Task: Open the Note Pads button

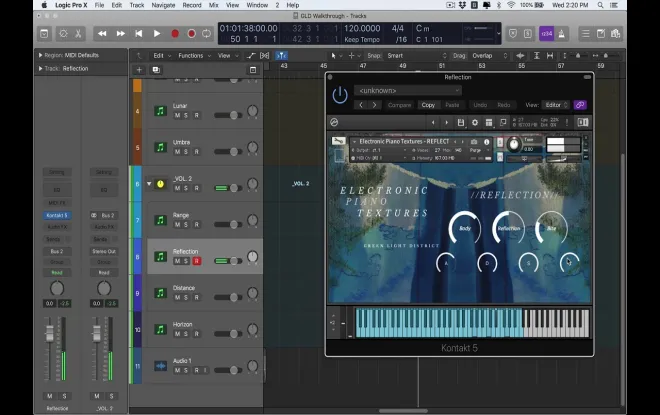Action: tap(601, 34)
